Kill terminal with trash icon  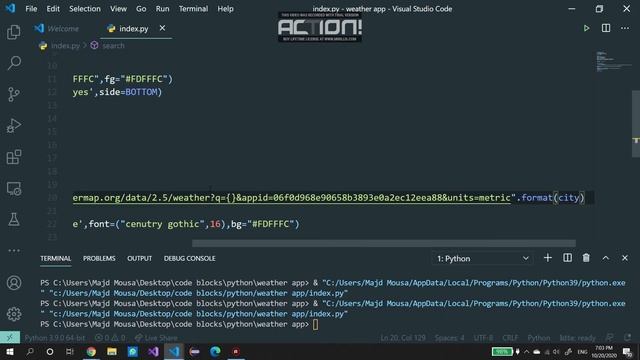[586, 258]
